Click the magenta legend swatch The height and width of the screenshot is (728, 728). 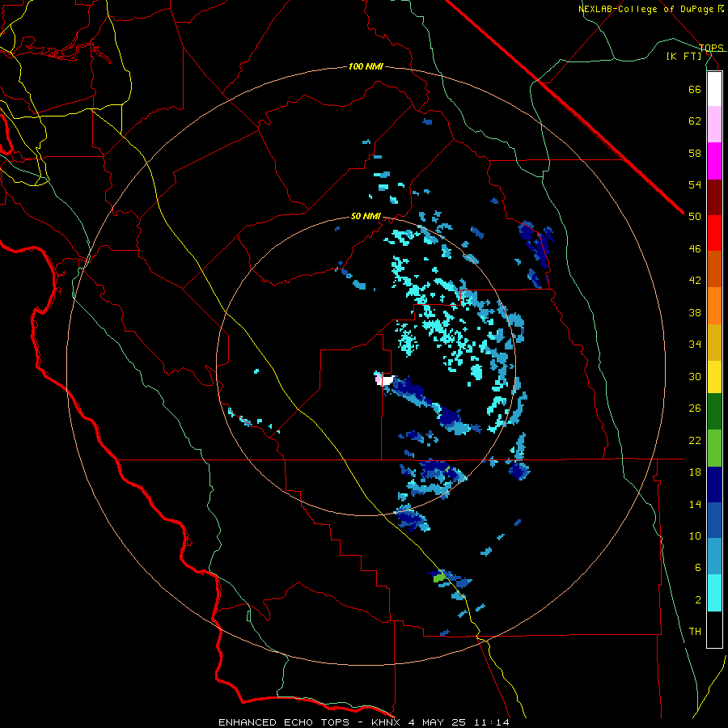point(714,161)
